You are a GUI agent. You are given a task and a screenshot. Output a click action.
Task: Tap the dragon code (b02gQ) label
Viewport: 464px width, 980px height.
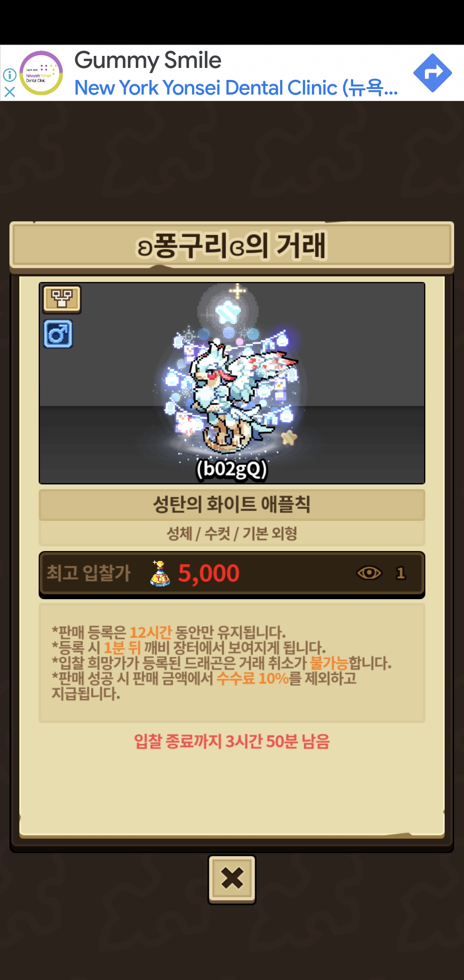232,469
